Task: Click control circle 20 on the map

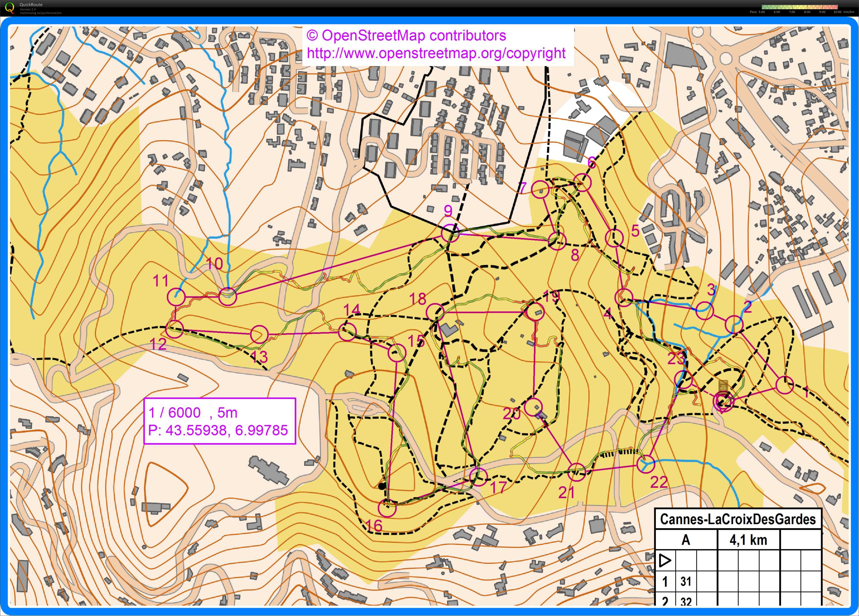Action: [x=533, y=407]
